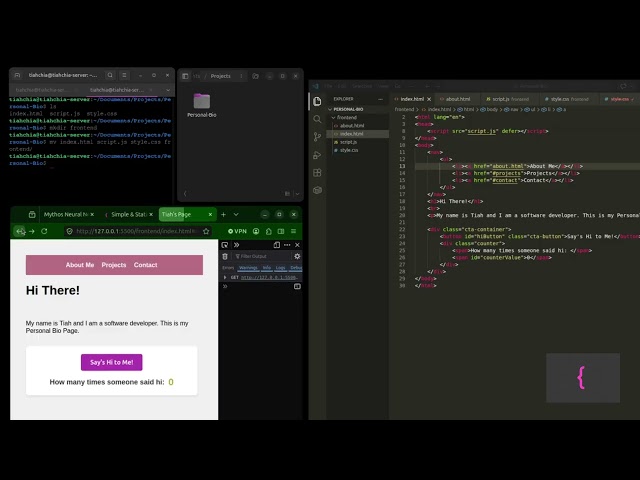Screen dimensions: 640x480
Task: Open terminal tab list dropdown arrow
Action: pyautogui.click(x=168, y=90)
